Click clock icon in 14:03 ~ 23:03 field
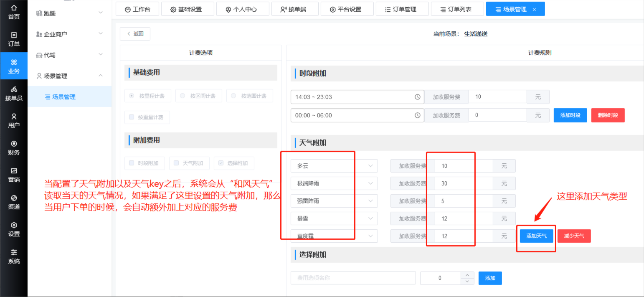This screenshot has width=644, height=297. (417, 97)
